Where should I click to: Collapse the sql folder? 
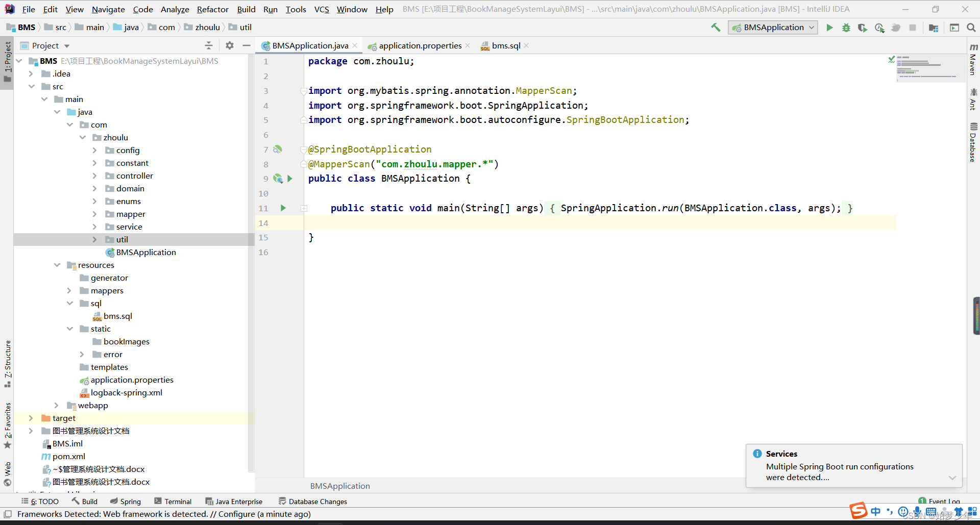pyautogui.click(x=69, y=304)
